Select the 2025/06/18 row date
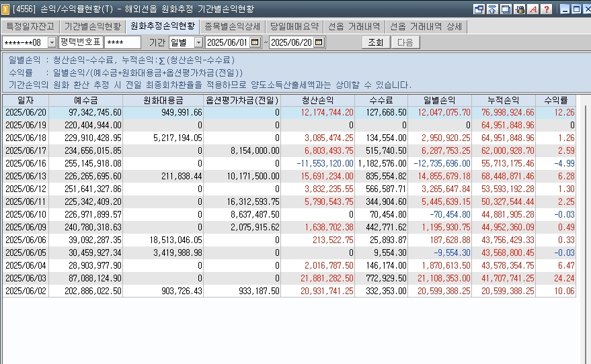 pos(26,138)
